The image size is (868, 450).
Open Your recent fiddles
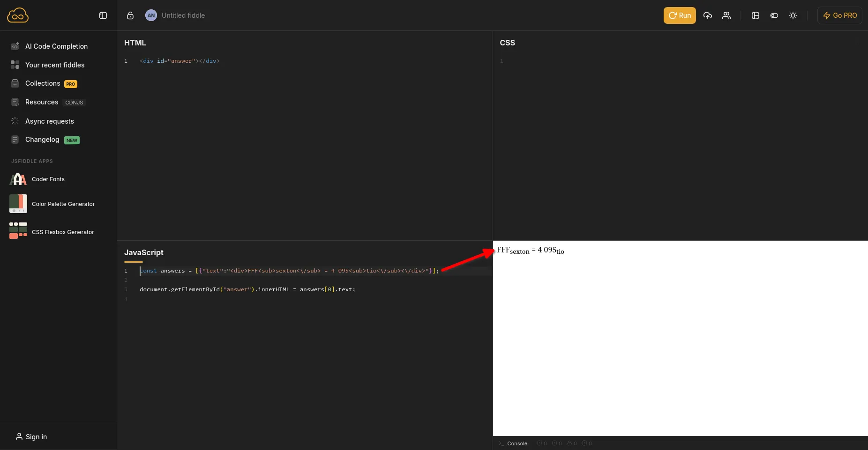[55, 65]
